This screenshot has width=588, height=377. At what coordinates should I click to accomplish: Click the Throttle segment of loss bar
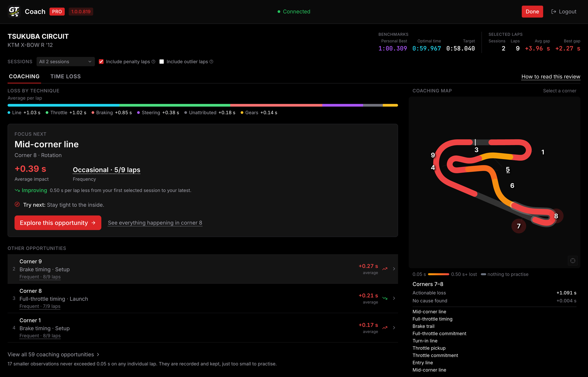click(x=175, y=105)
